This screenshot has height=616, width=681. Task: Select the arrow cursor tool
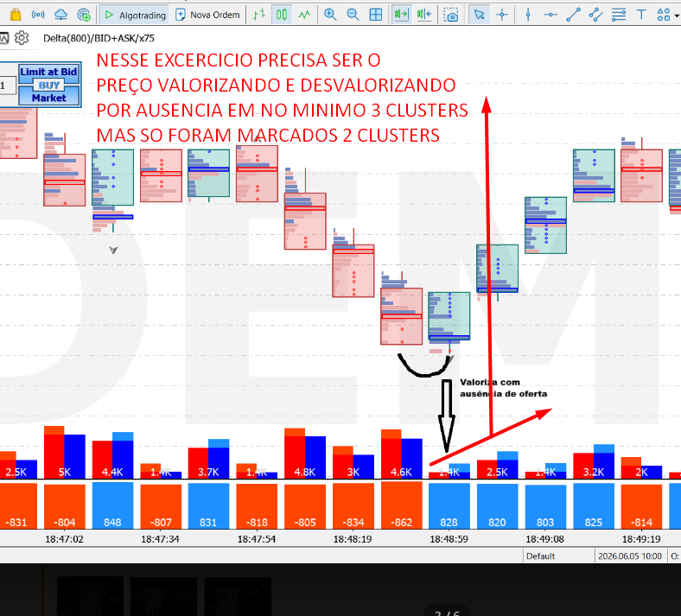[479, 15]
